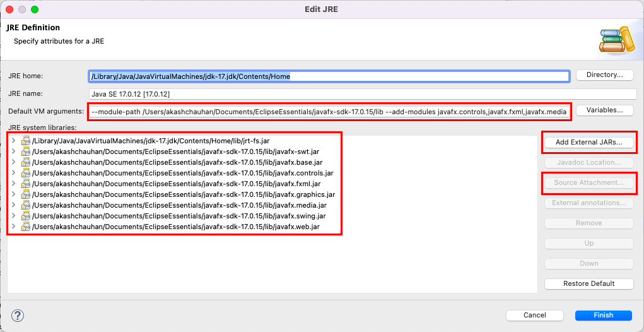Image resolution: width=644 pixels, height=332 pixels.
Task: Expand the javafx.fxml.jar library entry
Action: (x=13, y=183)
